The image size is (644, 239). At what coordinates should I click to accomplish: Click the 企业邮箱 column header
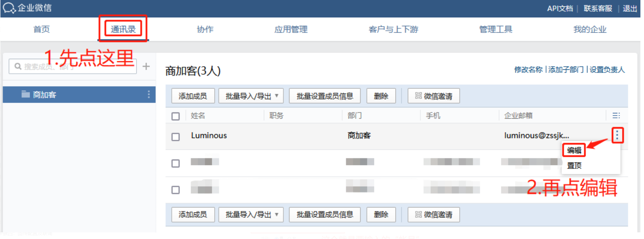[518, 116]
